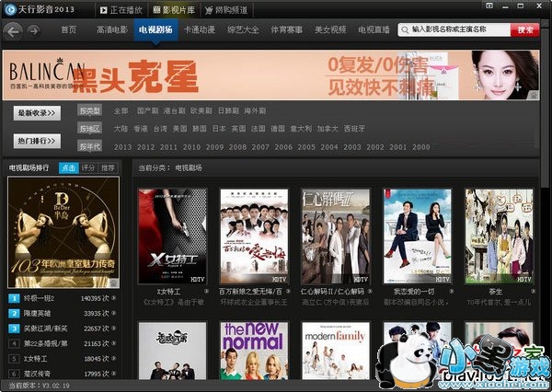The image size is (552, 392).
Task: Filter by 海外剧 type
Action: pos(255,111)
